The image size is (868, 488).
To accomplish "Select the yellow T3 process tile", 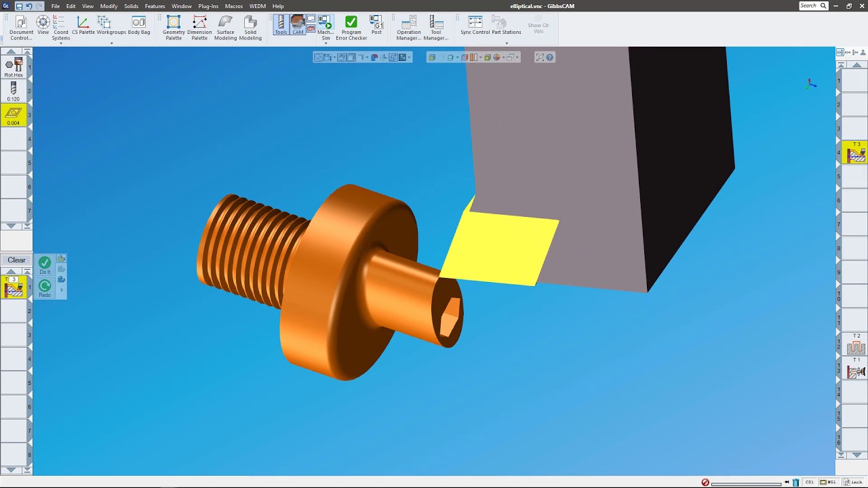I will (x=14, y=287).
